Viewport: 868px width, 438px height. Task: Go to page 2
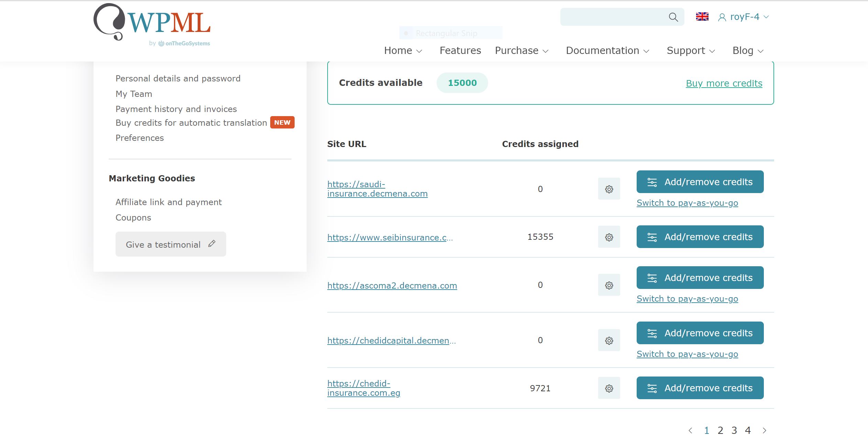[x=720, y=430]
